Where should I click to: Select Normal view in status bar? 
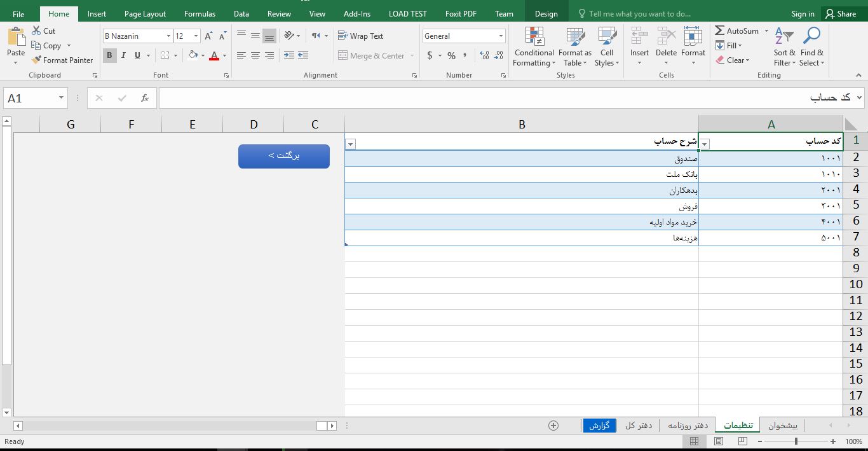coord(695,441)
